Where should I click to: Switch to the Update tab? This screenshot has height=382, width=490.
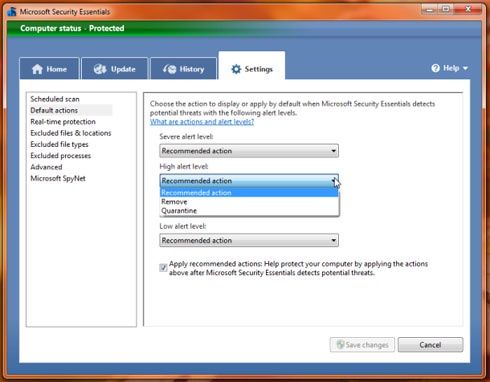point(115,69)
